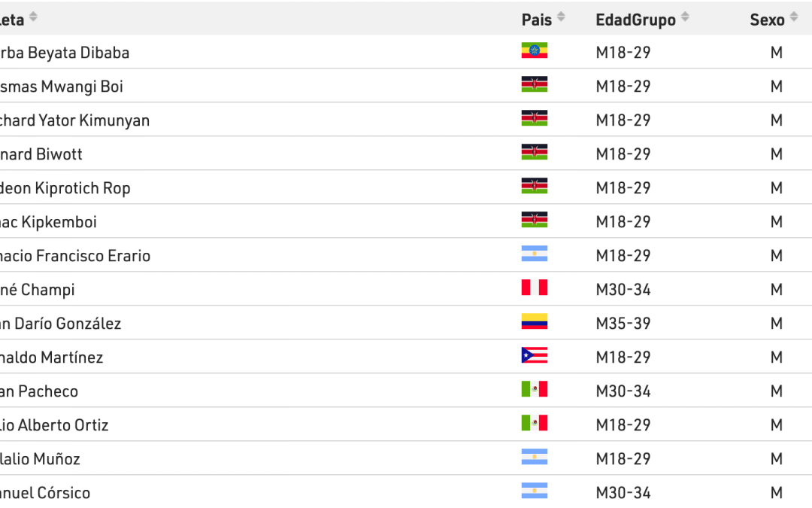The image size is (812, 508).
Task: Click the EdadGrupo column header label
Action: pos(635,20)
